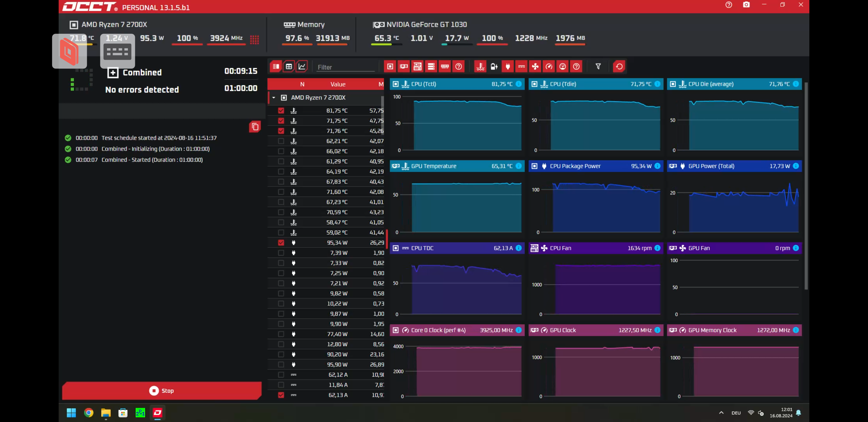Click the fan sensor filter icon
The width and height of the screenshot is (868, 422).
(x=535, y=66)
